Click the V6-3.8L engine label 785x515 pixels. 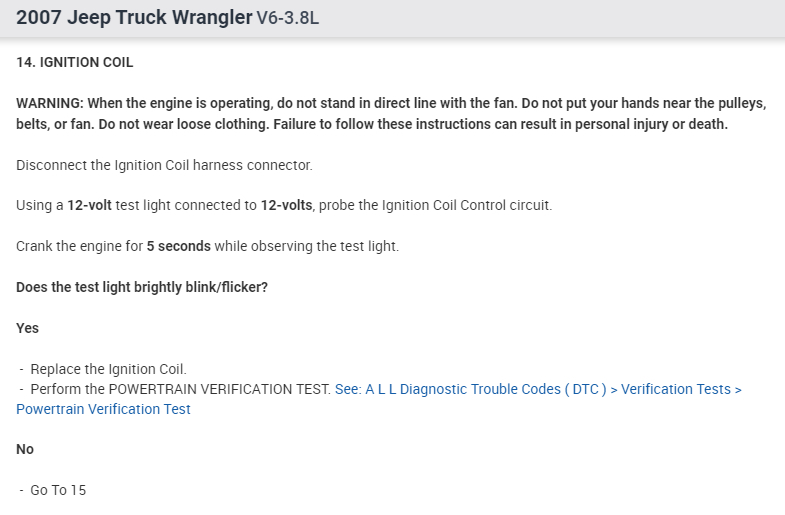[288, 20]
